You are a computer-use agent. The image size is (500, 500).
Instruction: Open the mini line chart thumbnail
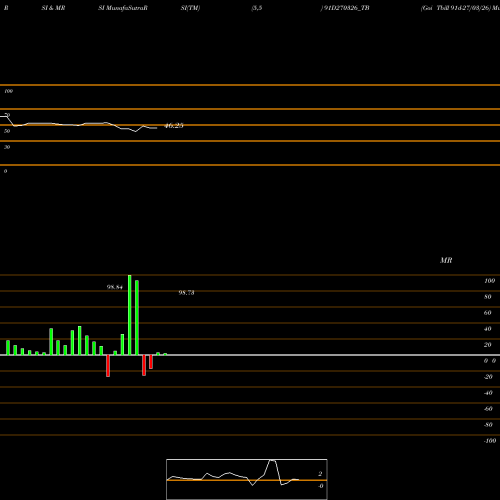pos(247,479)
